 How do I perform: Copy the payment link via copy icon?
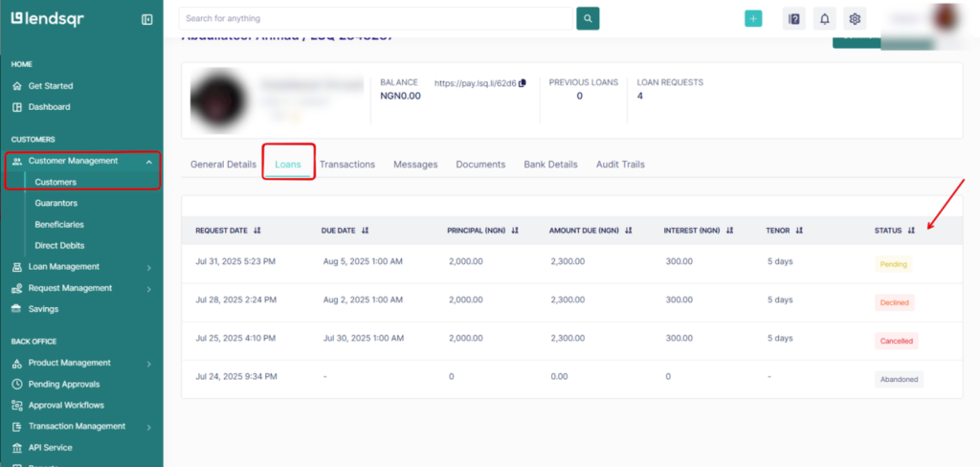[523, 83]
